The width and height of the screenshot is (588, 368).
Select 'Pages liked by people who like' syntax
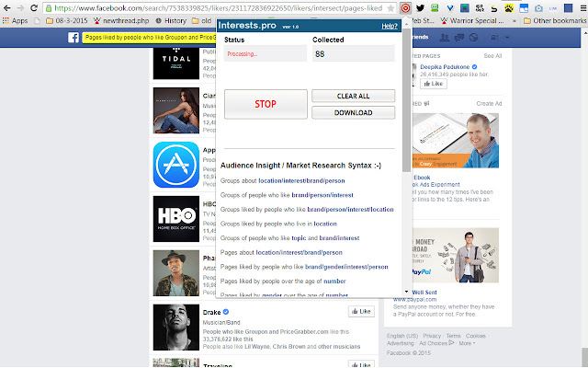click(304, 267)
